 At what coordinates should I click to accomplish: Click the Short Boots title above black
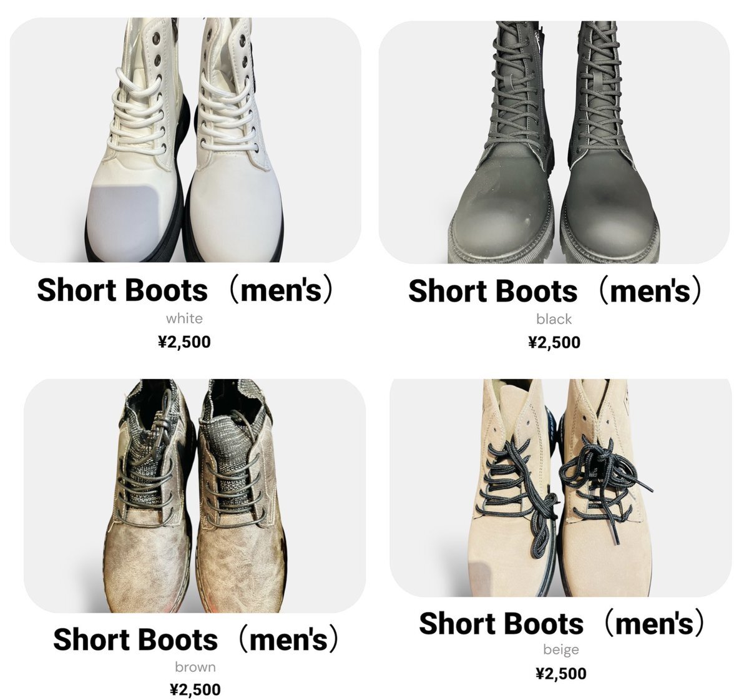click(x=555, y=292)
